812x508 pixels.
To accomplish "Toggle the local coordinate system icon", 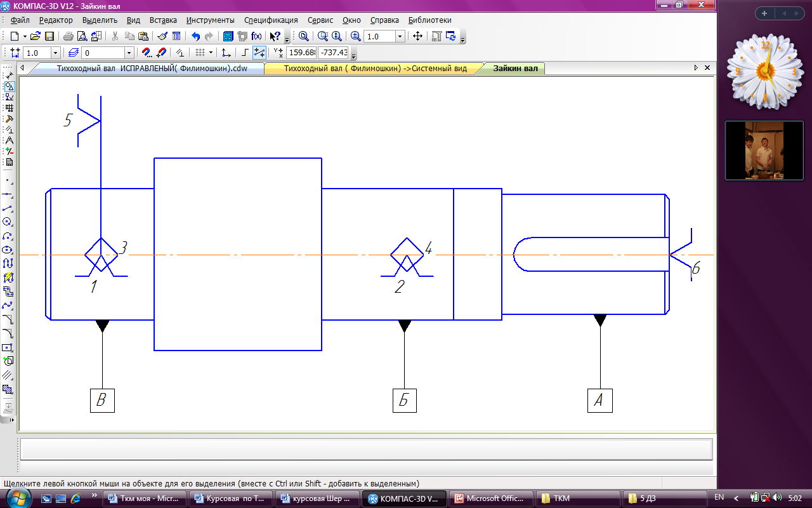I will pos(225,53).
